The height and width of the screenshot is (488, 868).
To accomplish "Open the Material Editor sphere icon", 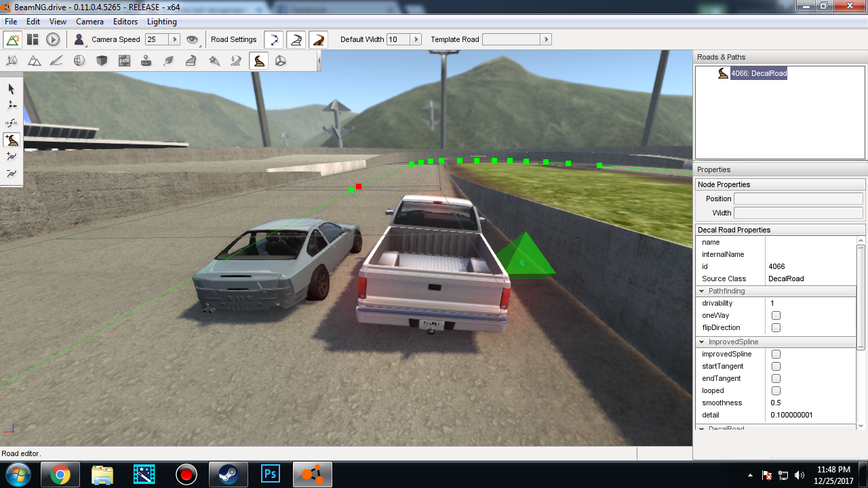I will coord(79,61).
